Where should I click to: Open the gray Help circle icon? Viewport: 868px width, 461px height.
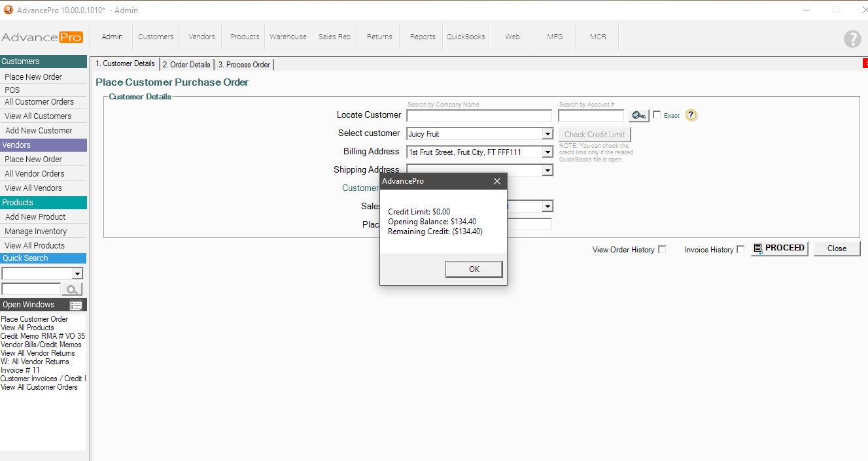click(852, 39)
